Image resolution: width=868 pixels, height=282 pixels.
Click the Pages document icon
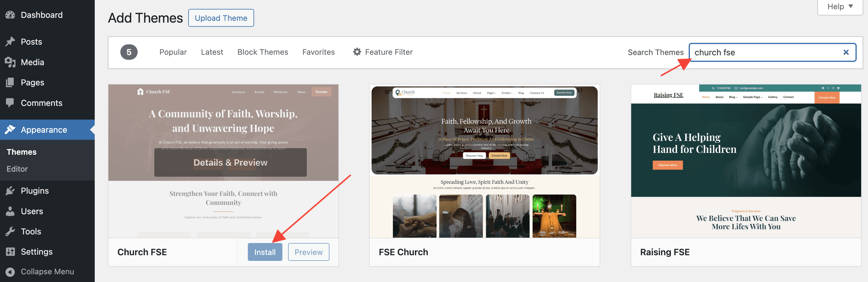click(x=10, y=82)
